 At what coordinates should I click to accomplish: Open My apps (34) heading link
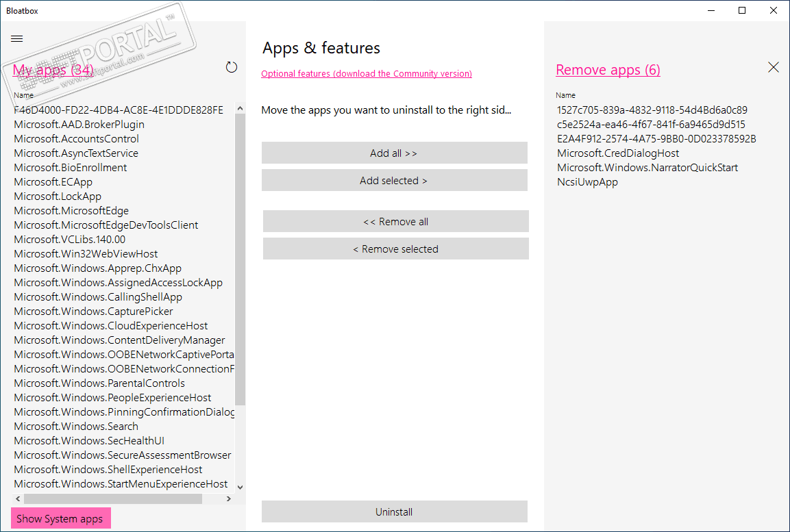pos(53,69)
